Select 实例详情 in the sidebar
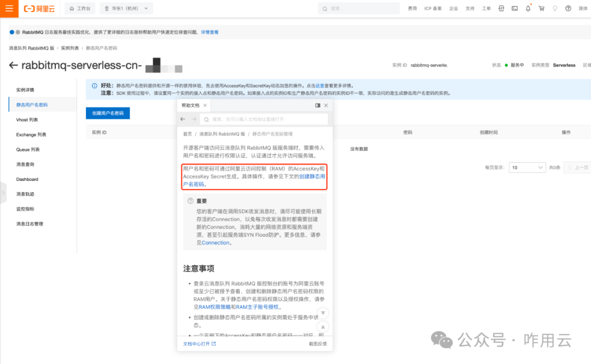The width and height of the screenshot is (591, 364). 25,90
